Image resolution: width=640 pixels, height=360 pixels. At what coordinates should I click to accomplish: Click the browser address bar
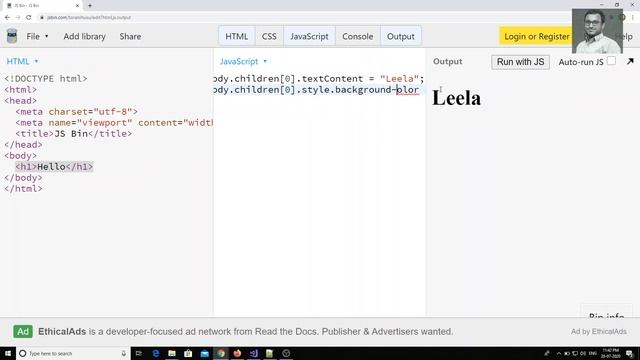click(306, 17)
